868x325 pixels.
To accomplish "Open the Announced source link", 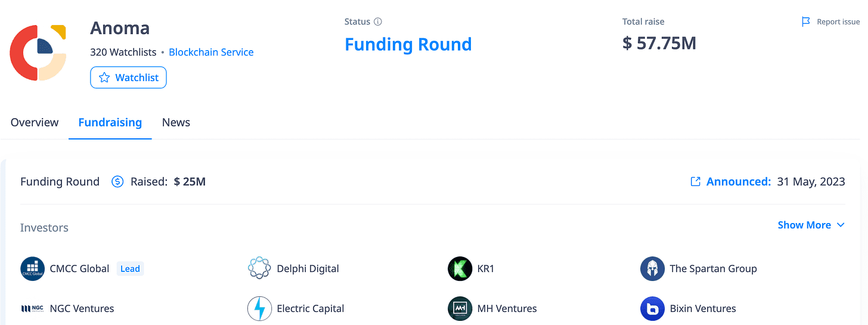I will point(739,181).
